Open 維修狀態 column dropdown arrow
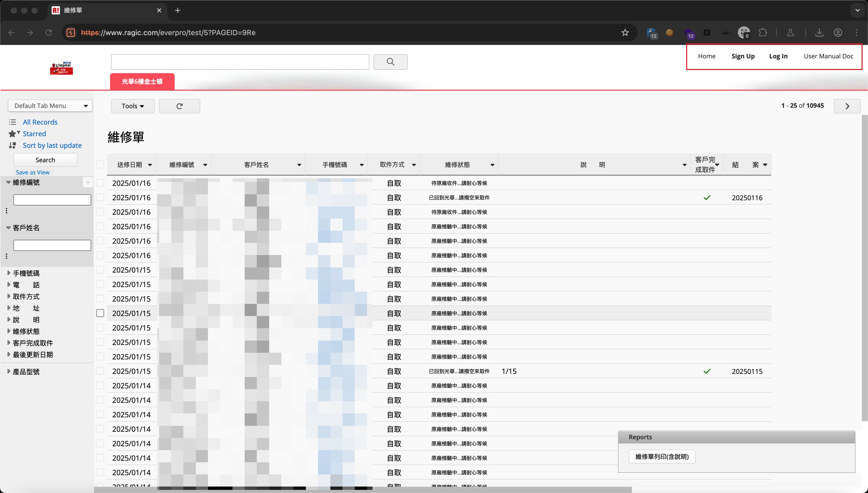The image size is (868, 493). tap(493, 165)
